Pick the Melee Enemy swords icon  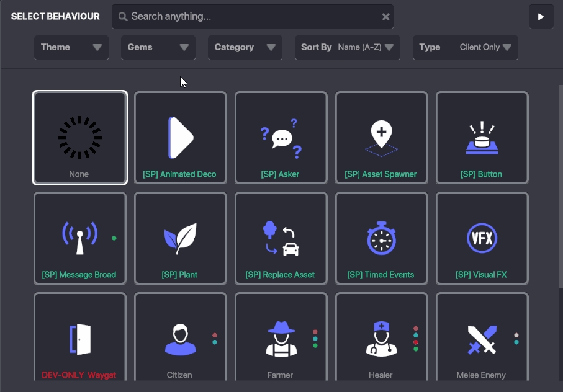point(482,339)
